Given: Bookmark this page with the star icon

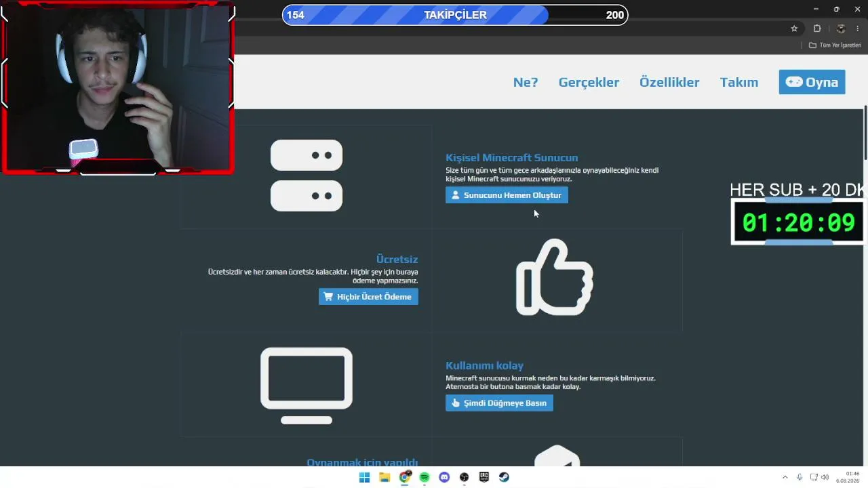Looking at the screenshot, I should click(x=794, y=28).
